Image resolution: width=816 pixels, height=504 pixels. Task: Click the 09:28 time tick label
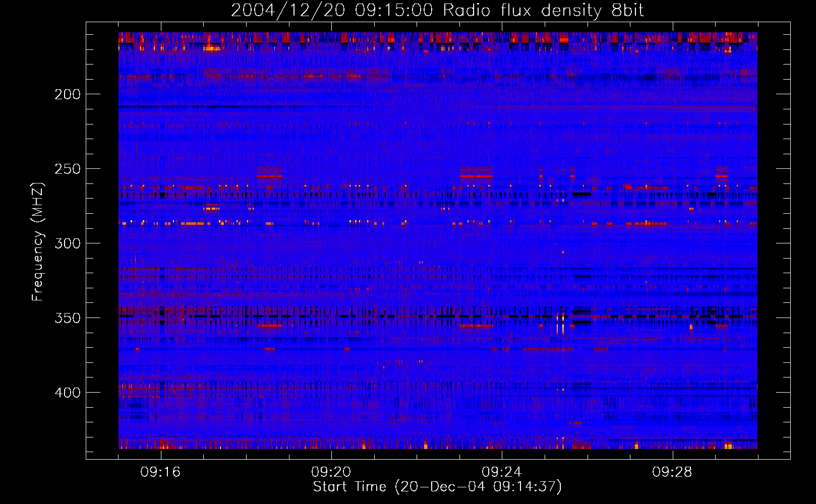tap(672, 472)
